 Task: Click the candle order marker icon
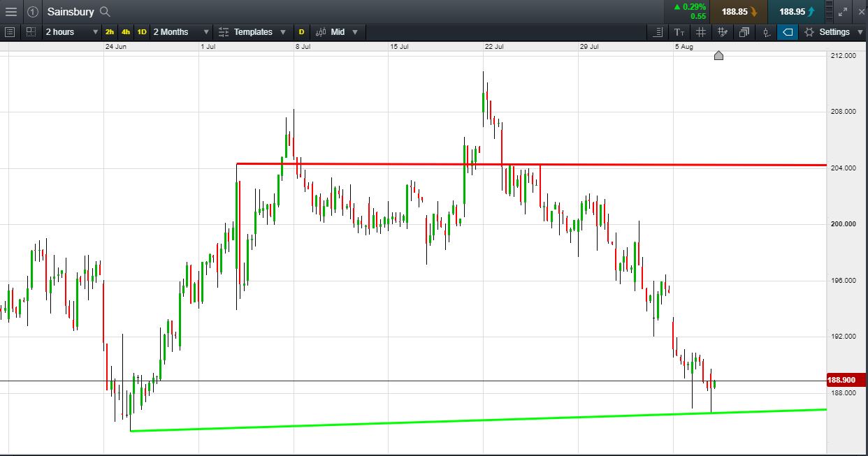click(767, 32)
